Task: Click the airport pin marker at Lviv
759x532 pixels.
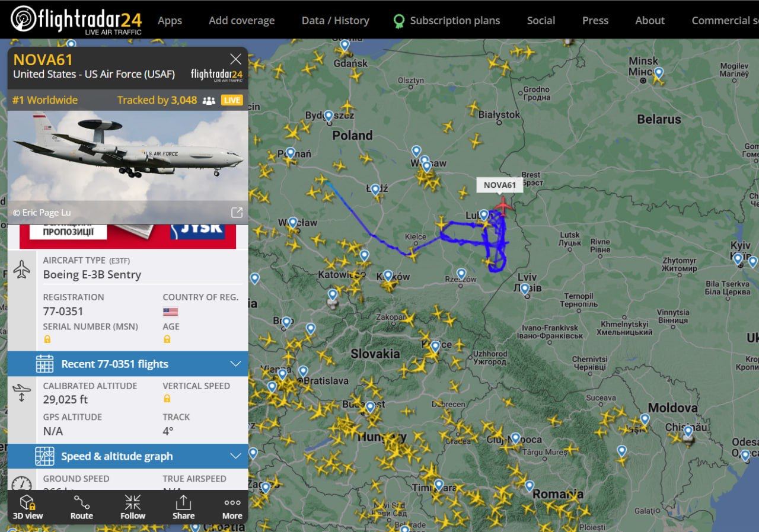Action: [x=525, y=289]
